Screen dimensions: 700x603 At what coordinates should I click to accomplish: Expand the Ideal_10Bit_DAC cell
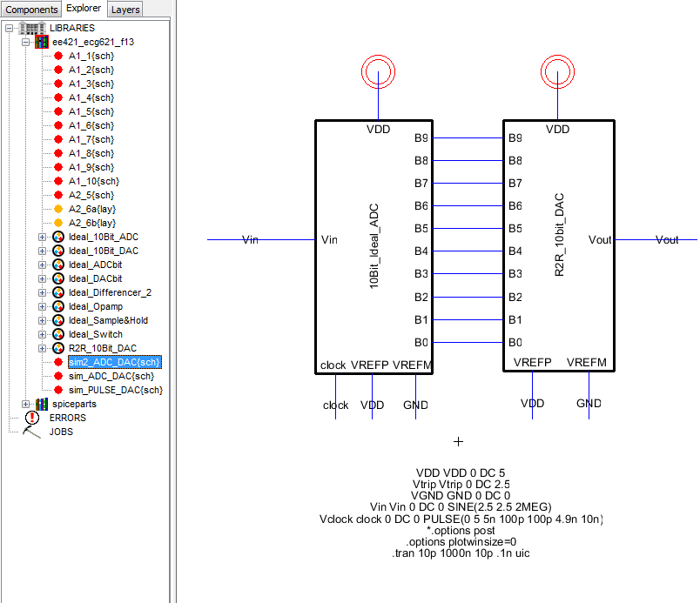[x=42, y=251]
